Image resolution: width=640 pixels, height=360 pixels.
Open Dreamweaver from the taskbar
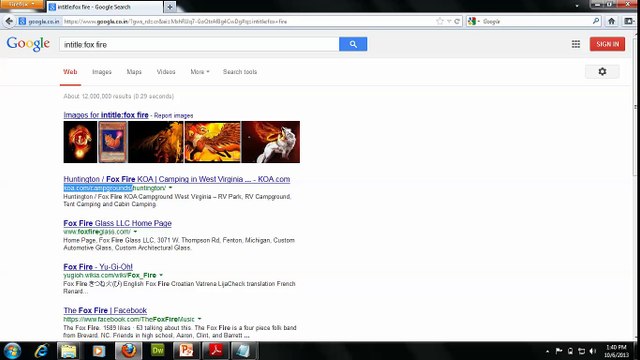(x=158, y=351)
